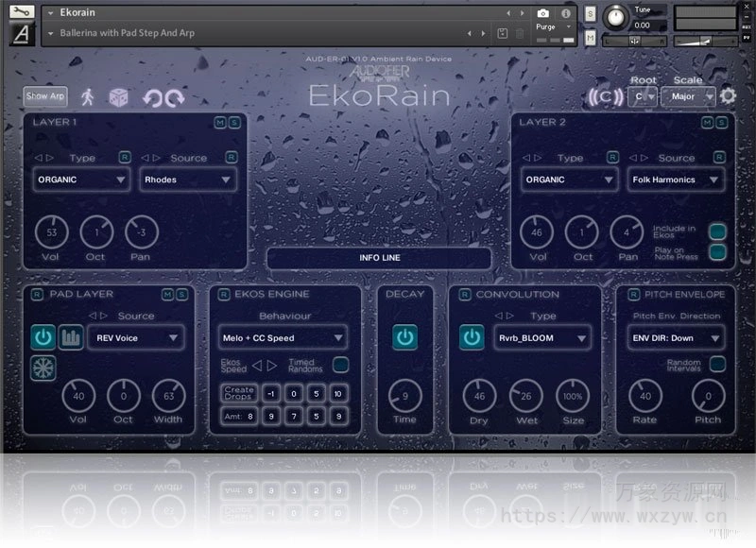The image size is (756, 548).
Task: Click the dice randomizer icon
Action: pos(118,96)
